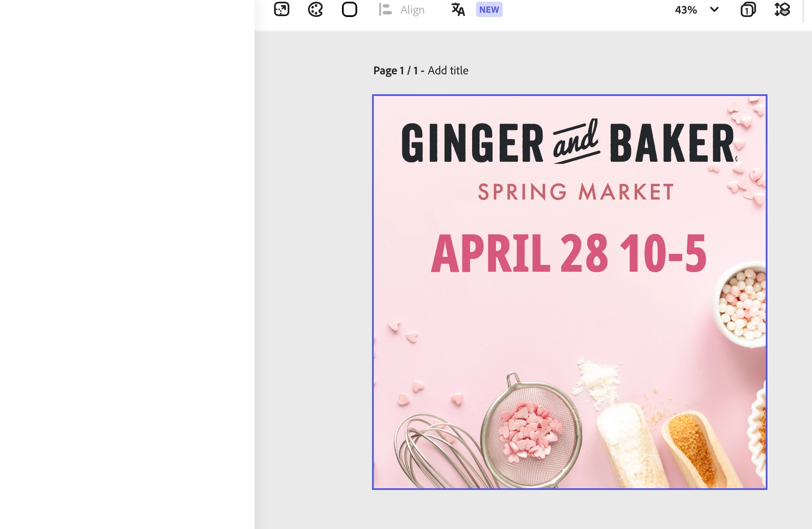Open the Align tool
Viewport: 812px width, 529px height.
point(401,9)
